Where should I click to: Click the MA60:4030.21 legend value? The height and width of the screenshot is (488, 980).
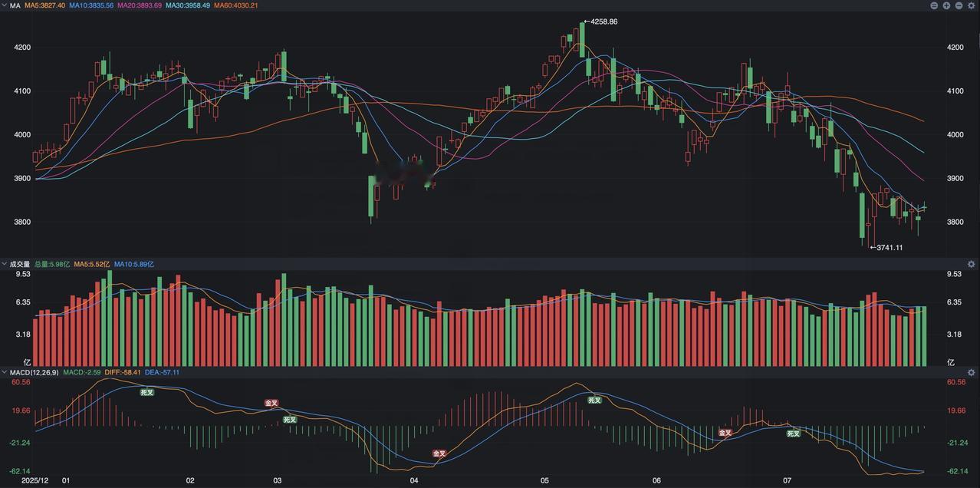[236, 5]
